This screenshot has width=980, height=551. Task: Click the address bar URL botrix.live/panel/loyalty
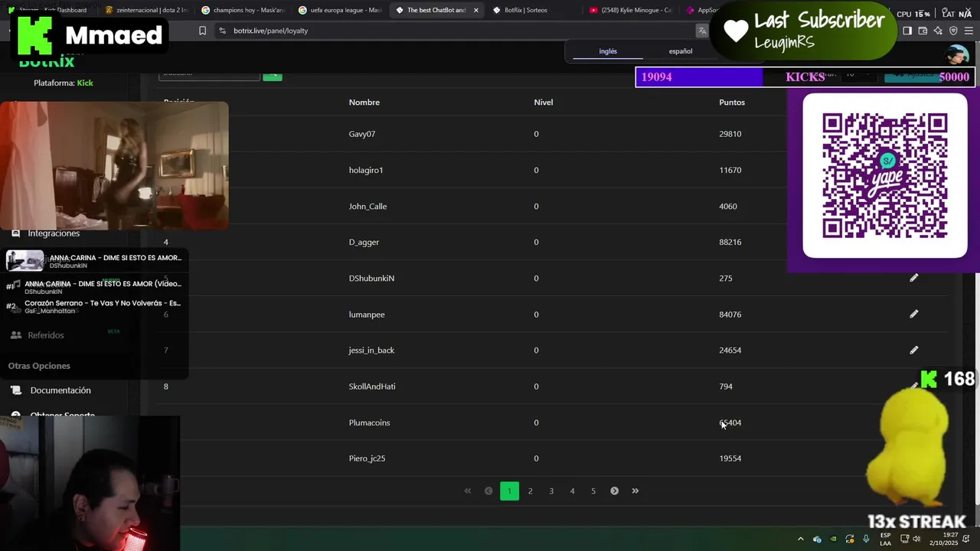pos(271,31)
